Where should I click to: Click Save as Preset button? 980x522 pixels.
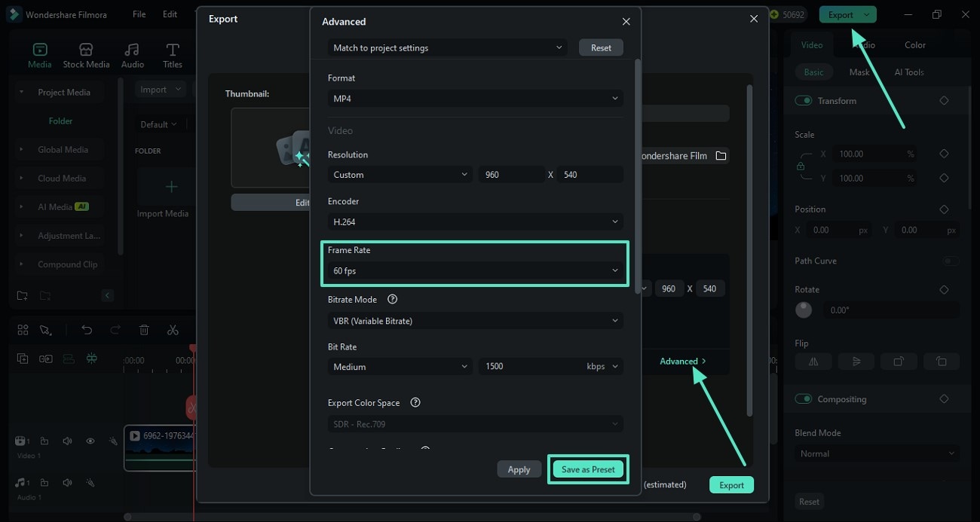coord(588,469)
